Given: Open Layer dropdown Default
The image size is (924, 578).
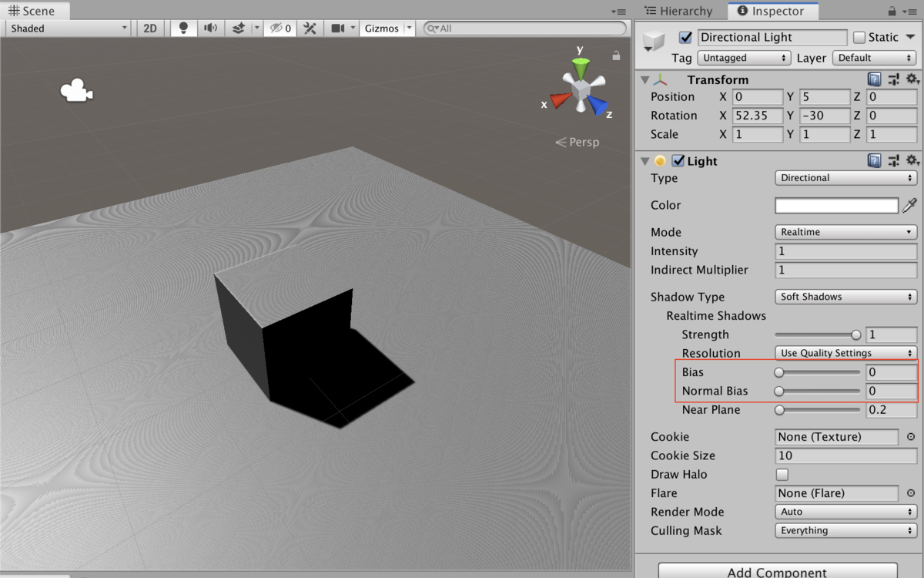Looking at the screenshot, I should pyautogui.click(x=875, y=58).
